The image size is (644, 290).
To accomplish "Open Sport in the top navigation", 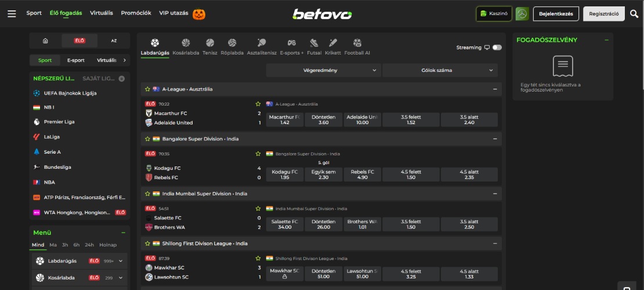I will click(34, 13).
